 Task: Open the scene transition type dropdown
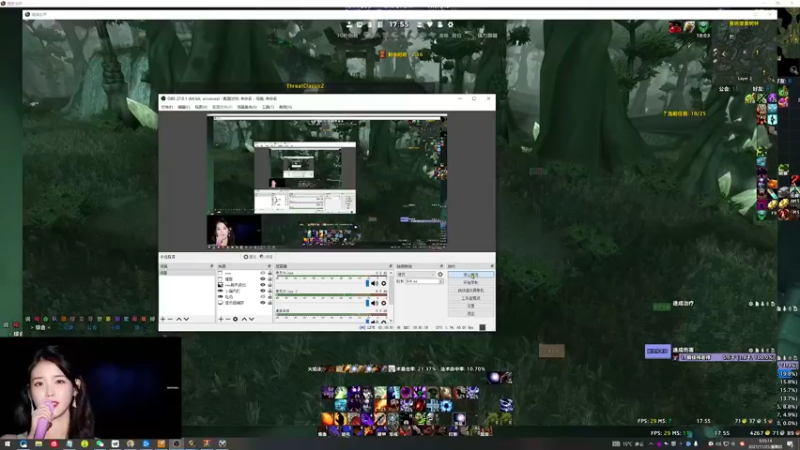click(416, 274)
